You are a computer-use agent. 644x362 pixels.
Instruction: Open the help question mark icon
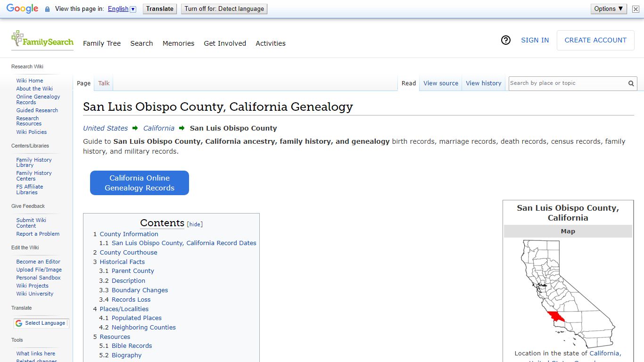click(506, 41)
